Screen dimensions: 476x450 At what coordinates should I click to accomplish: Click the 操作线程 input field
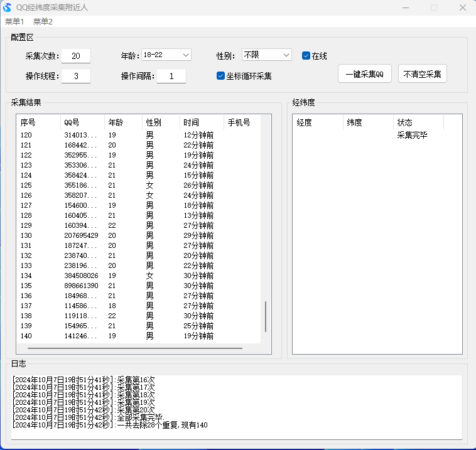76,76
